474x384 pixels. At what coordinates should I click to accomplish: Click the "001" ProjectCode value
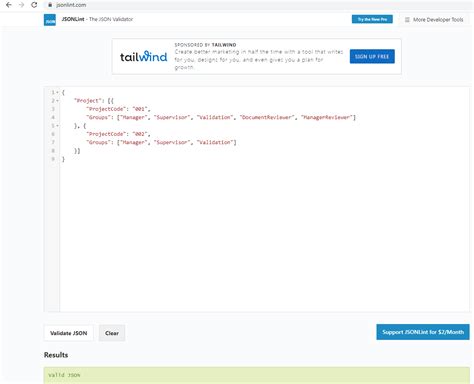click(x=140, y=109)
